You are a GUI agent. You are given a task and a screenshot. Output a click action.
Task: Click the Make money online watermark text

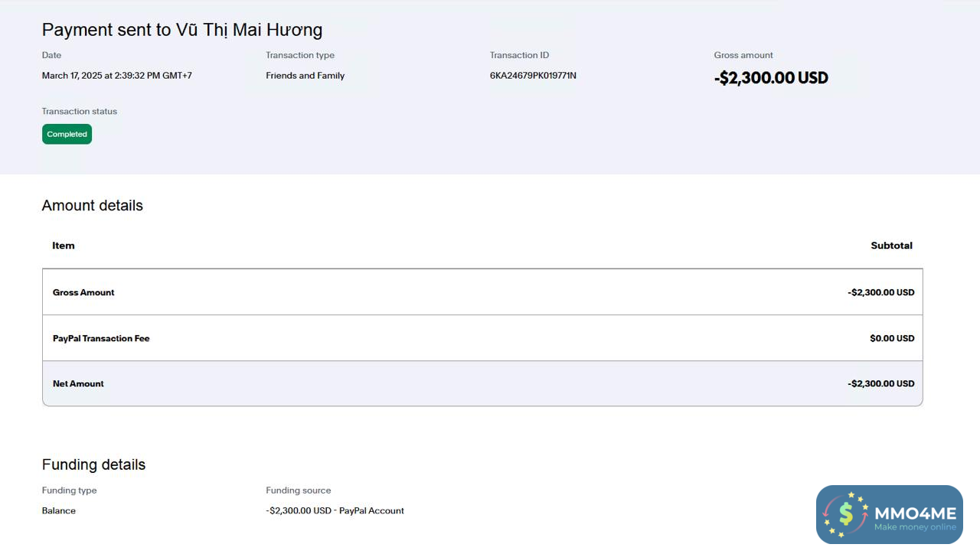click(x=915, y=527)
